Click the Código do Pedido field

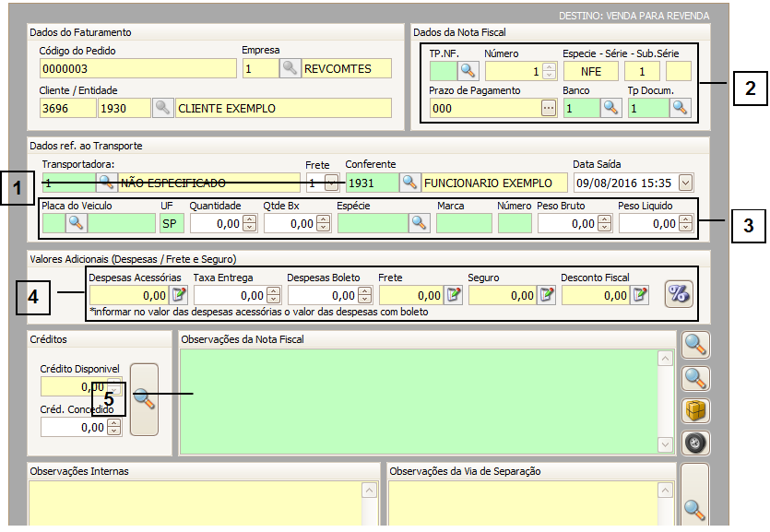[x=138, y=68]
